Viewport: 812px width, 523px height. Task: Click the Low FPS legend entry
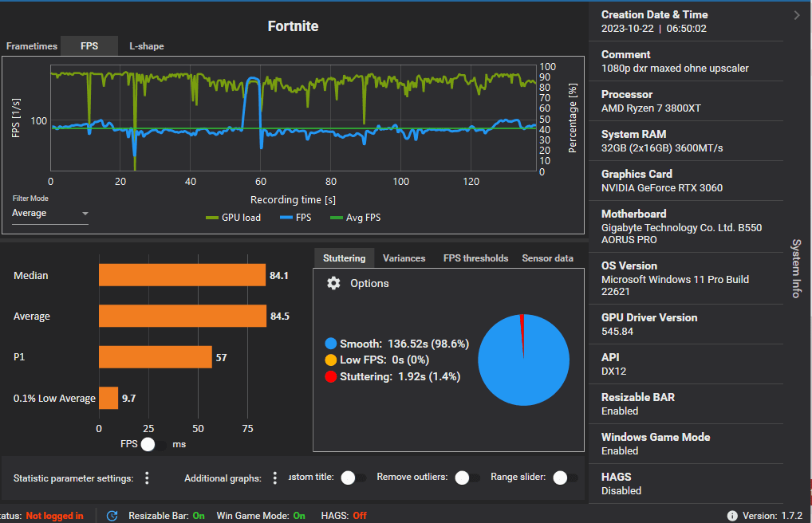377,360
